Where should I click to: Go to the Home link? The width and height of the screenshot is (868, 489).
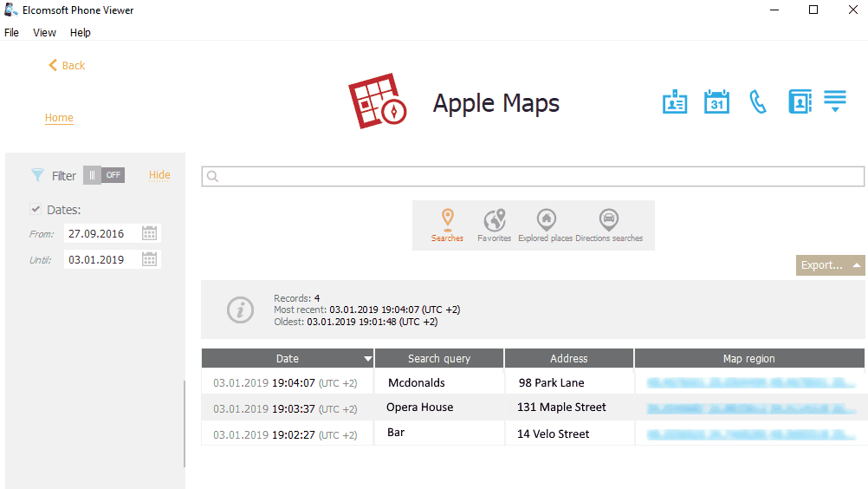click(x=59, y=118)
